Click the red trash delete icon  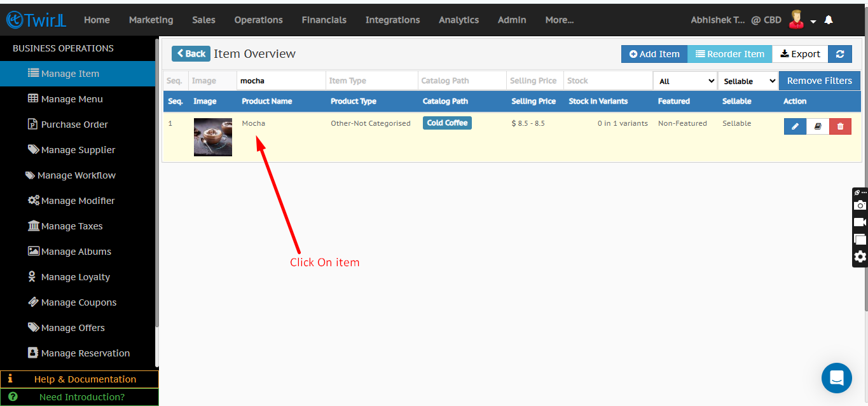pos(840,126)
